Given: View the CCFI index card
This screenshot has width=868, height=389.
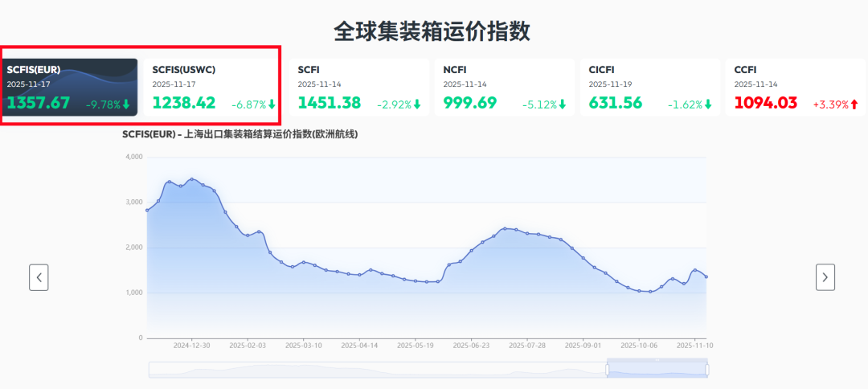Looking at the screenshot, I should [x=796, y=87].
